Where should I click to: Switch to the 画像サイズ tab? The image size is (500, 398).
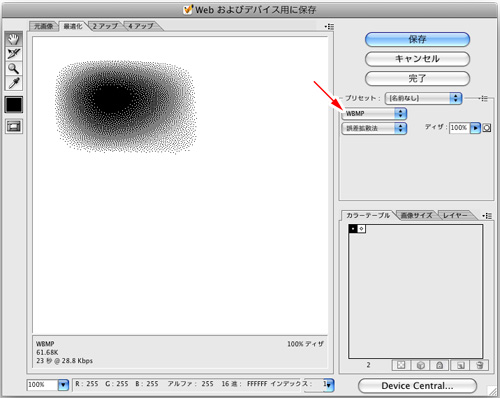416,216
